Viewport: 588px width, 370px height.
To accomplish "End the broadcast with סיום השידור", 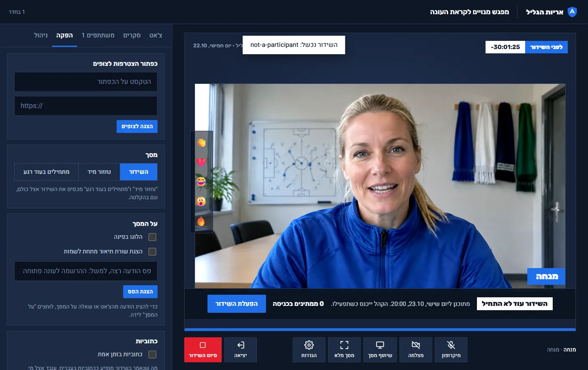I will (203, 349).
